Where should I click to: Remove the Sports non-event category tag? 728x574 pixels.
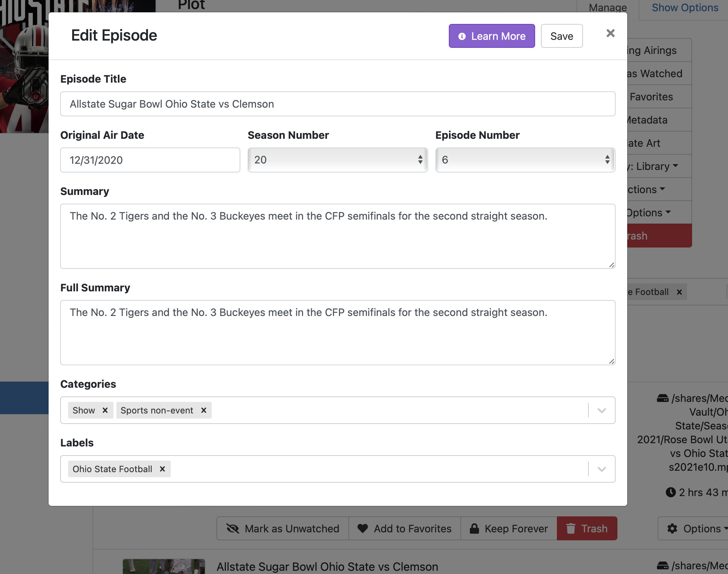(204, 410)
